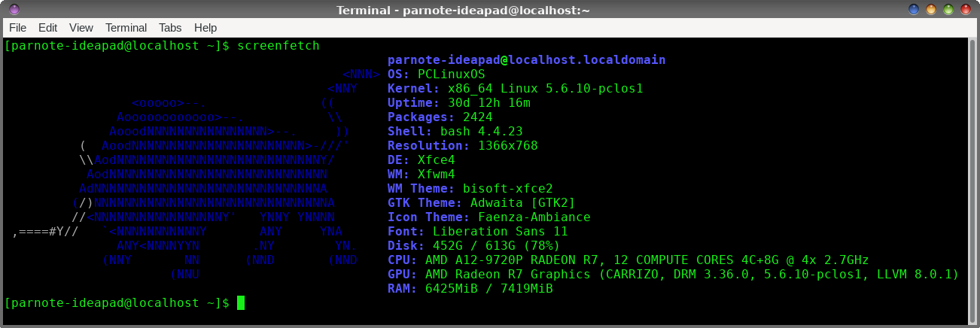Click the 'RAM: 6425MiB / 7419MiB' line
The height and width of the screenshot is (328, 980).
[470, 289]
